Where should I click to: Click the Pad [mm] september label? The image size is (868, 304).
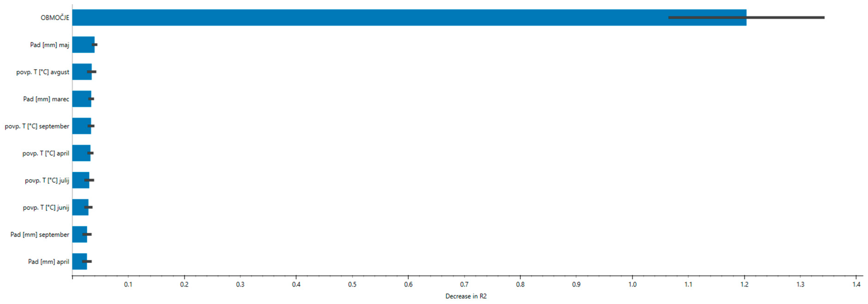(x=40, y=235)
